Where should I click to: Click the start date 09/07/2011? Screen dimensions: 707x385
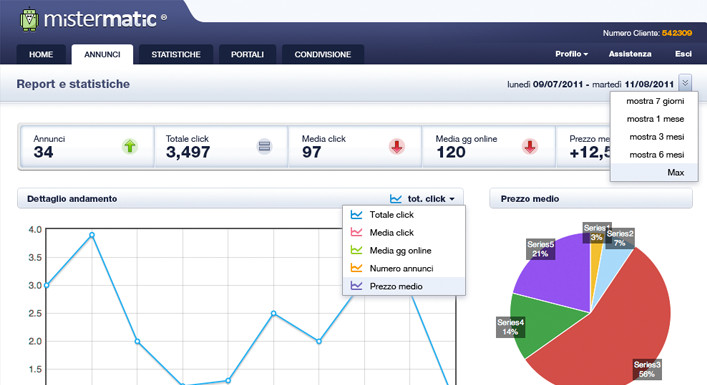[x=558, y=84]
